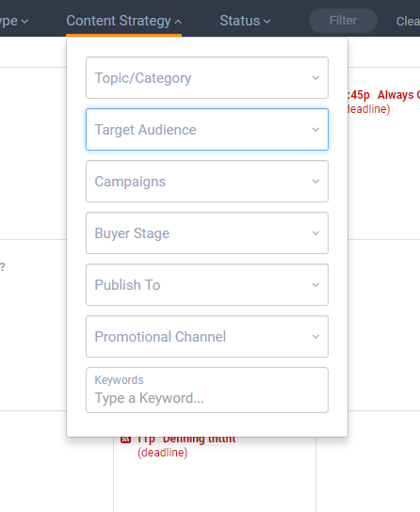
Task: Click the chevron arrow in Target Audience field
Action: point(315,130)
